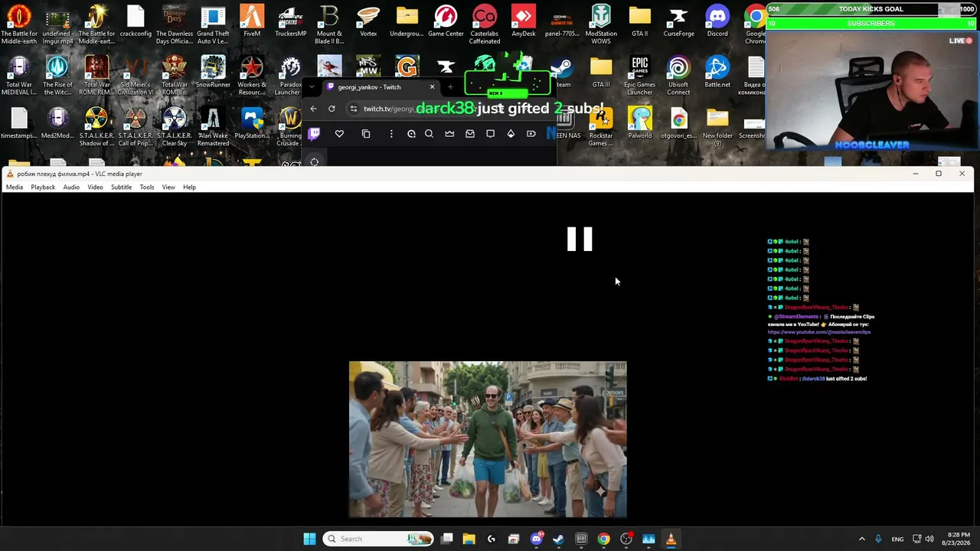980x551 pixels.
Task: Select the Epic Games Launcher desktop icon
Action: [639, 77]
